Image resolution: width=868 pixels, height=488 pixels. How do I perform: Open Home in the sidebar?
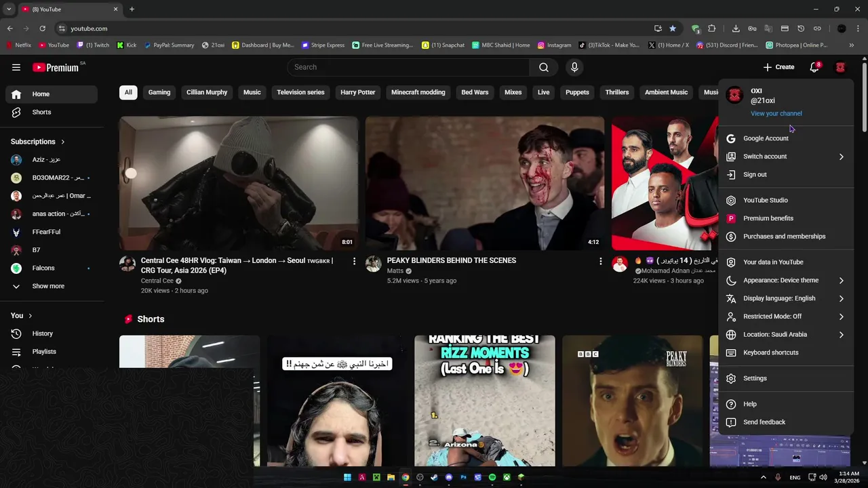coord(52,94)
